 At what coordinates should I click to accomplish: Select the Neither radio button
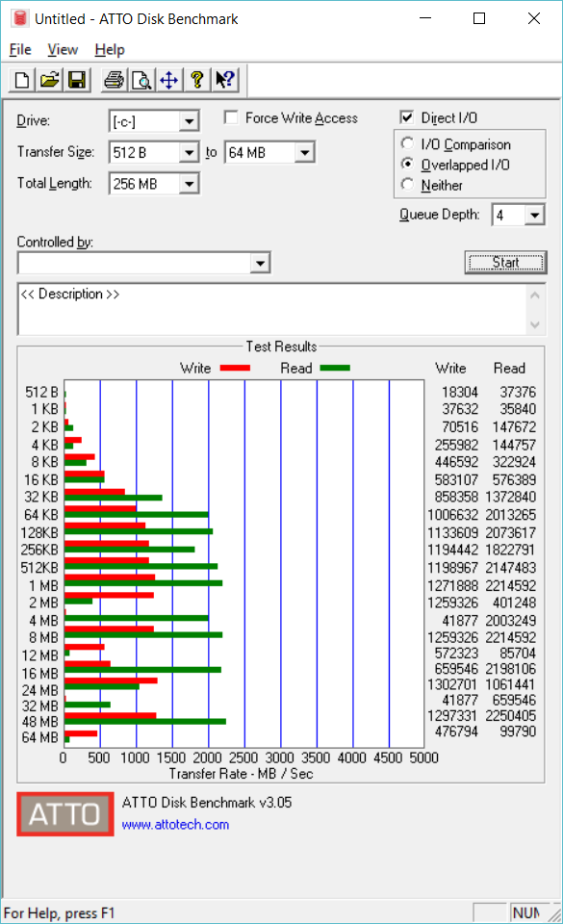(407, 185)
